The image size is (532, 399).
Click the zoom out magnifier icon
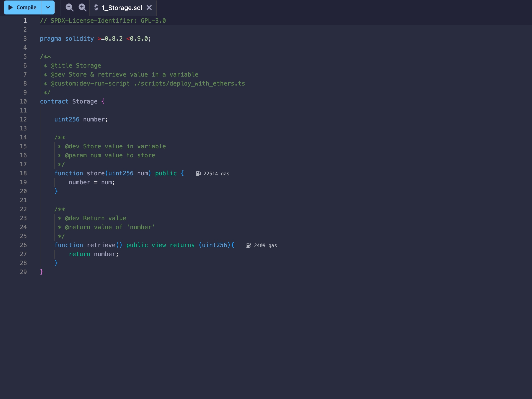coord(69,7)
